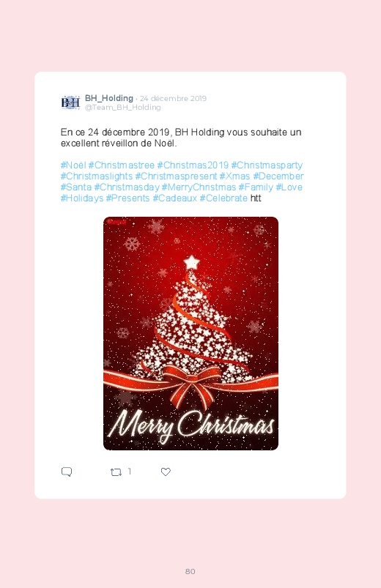
Task: Open the Merry Christmas tree image
Action: (x=190, y=333)
